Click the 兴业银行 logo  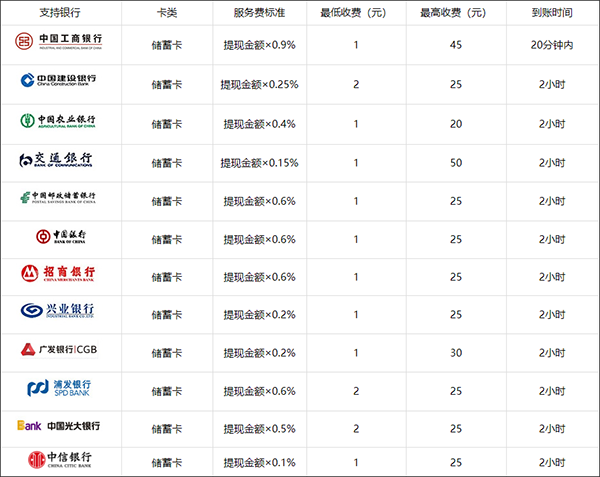click(x=60, y=312)
